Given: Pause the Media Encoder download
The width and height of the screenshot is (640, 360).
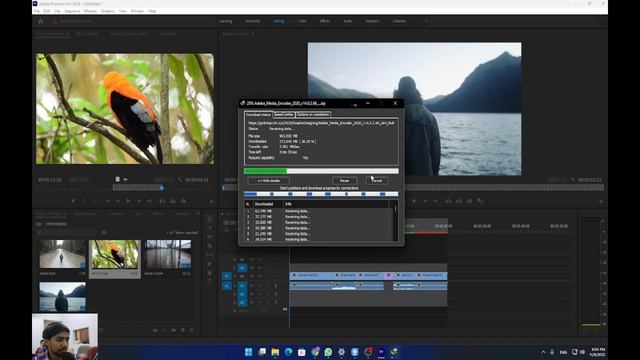Looking at the screenshot, I should tap(344, 180).
